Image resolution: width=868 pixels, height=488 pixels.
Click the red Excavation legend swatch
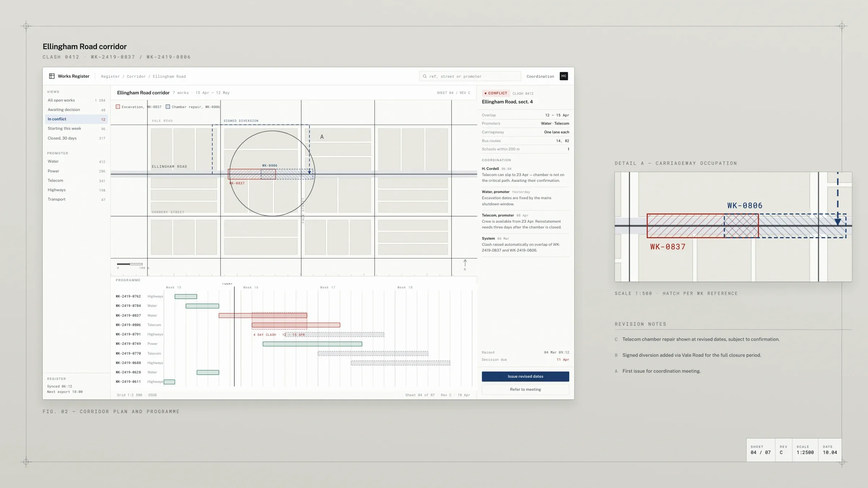(118, 107)
